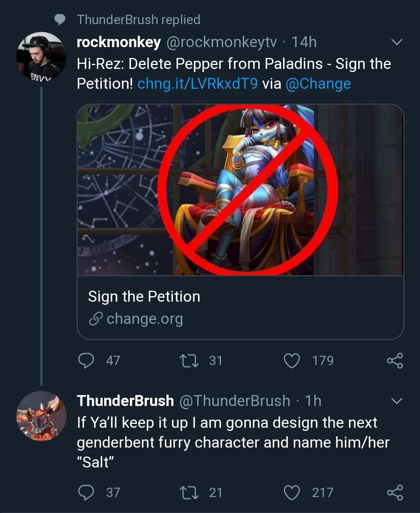Open the chng.it/LVRkxdT9 link

click(x=198, y=84)
